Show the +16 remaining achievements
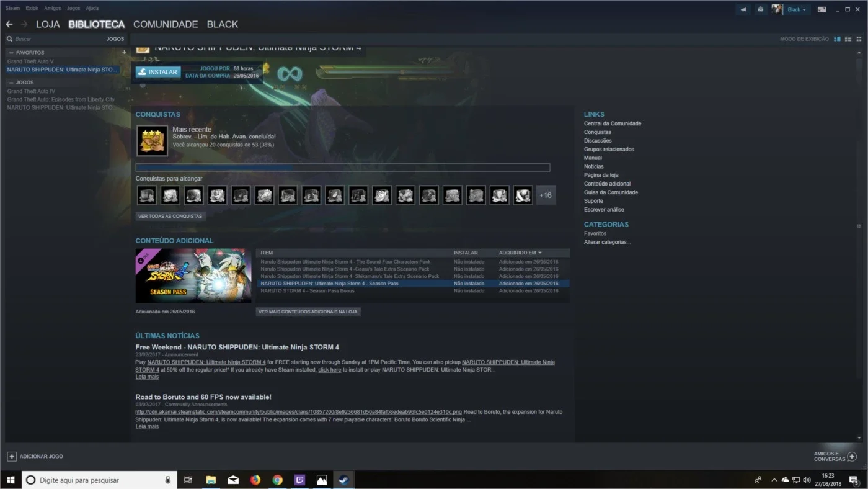 pyautogui.click(x=546, y=195)
